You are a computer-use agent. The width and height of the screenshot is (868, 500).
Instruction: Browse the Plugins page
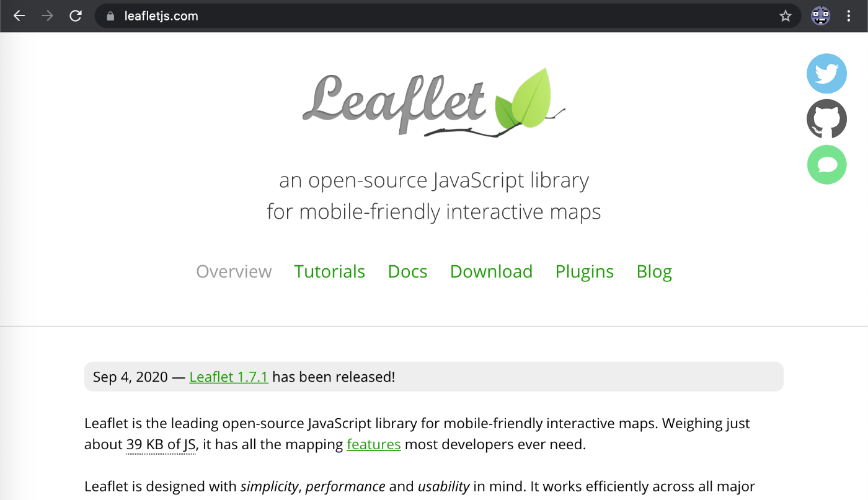(585, 271)
